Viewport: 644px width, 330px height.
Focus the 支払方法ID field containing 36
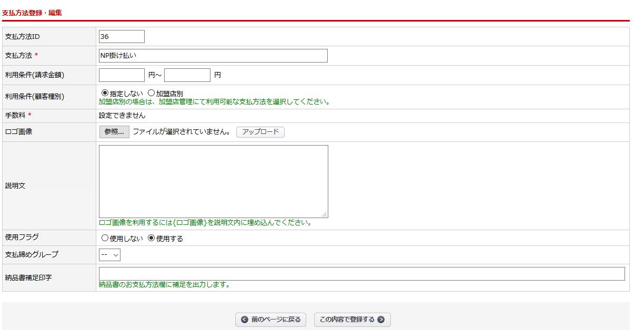(x=122, y=37)
